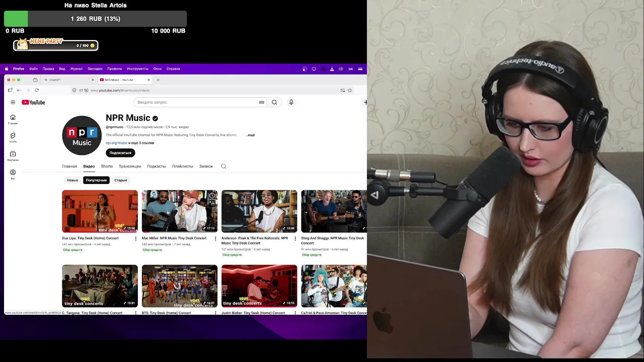Click the VLC cone menu bar icon
This screenshot has height=362, width=644.
pos(332,69)
